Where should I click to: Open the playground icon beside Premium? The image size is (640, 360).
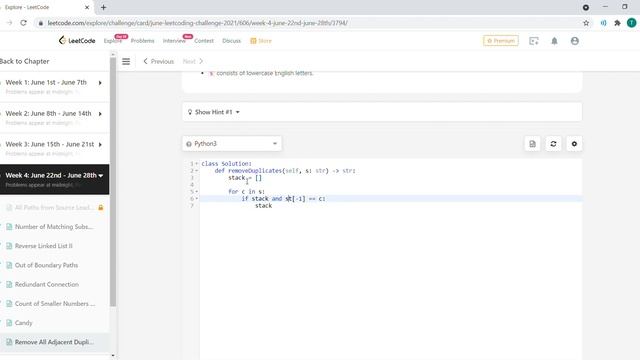pos(534,41)
